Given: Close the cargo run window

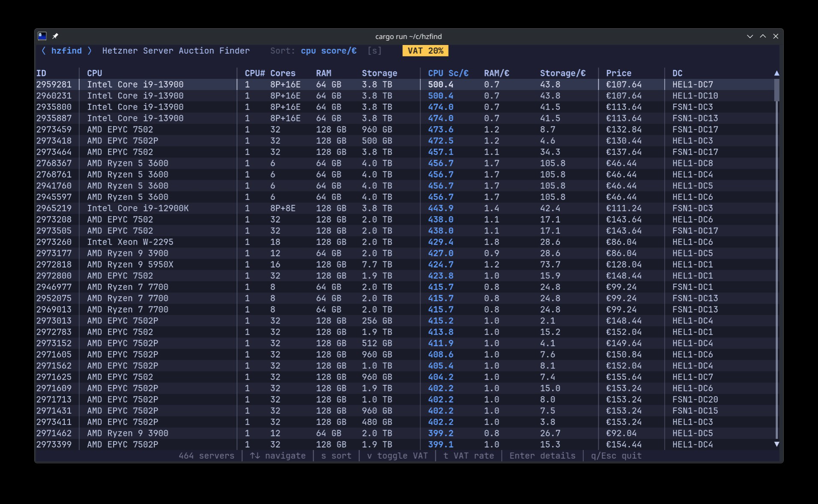Looking at the screenshot, I should (776, 36).
